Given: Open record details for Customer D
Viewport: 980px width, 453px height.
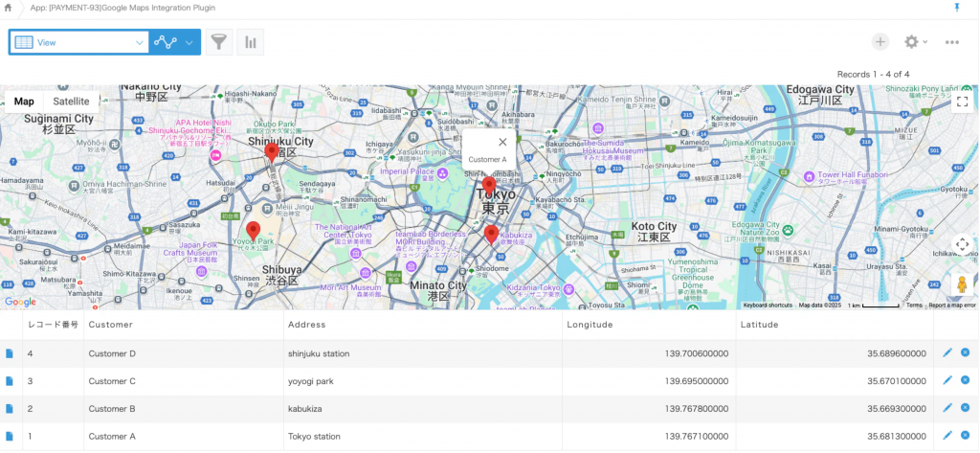Looking at the screenshot, I should (10, 353).
